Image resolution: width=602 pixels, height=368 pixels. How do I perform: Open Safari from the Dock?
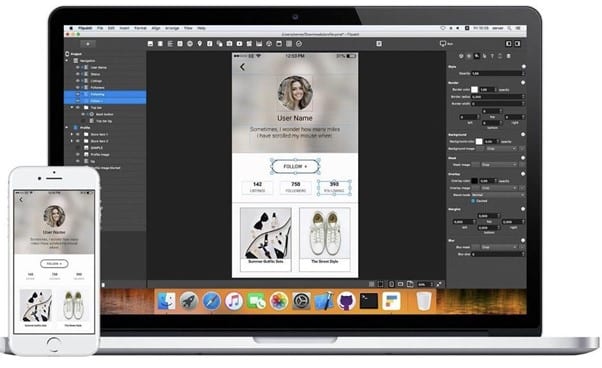pos(212,301)
